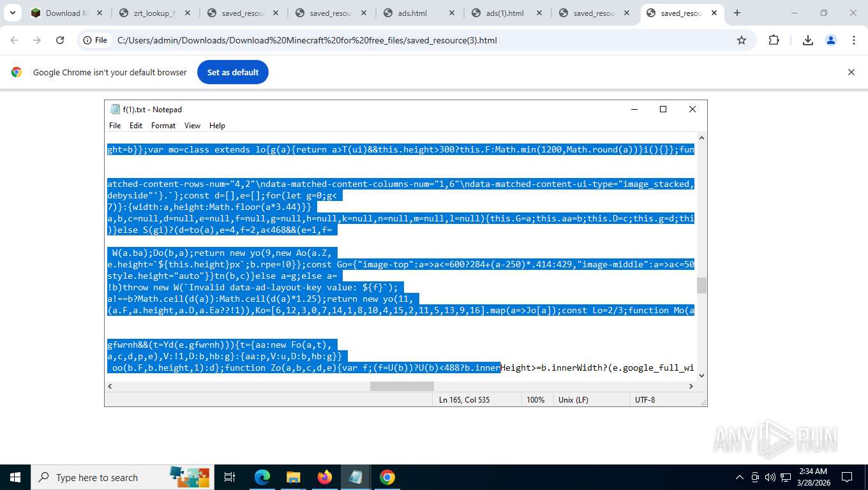Viewport: 868px width, 490px height.
Task: Click the line starting 'atched-content-rows-num'
Action: click(401, 184)
